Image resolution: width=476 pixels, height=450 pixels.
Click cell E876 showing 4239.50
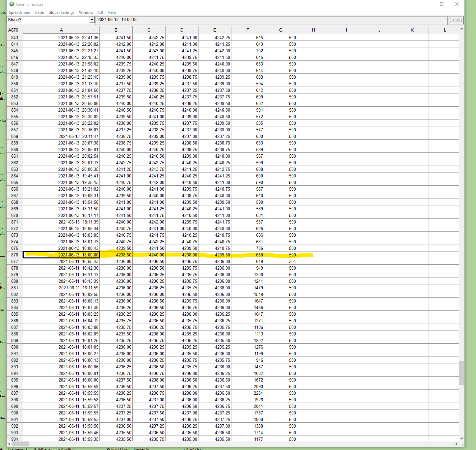(215, 255)
